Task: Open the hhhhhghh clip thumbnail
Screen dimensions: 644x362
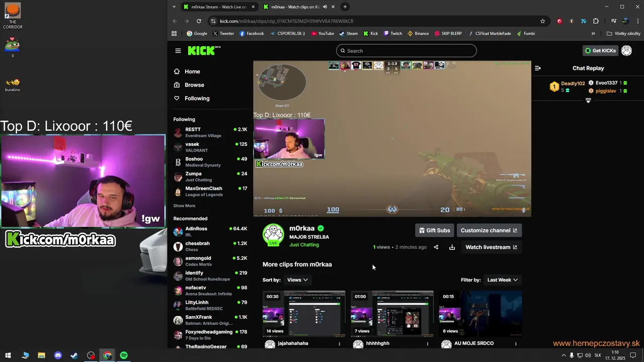Action: 392,314
